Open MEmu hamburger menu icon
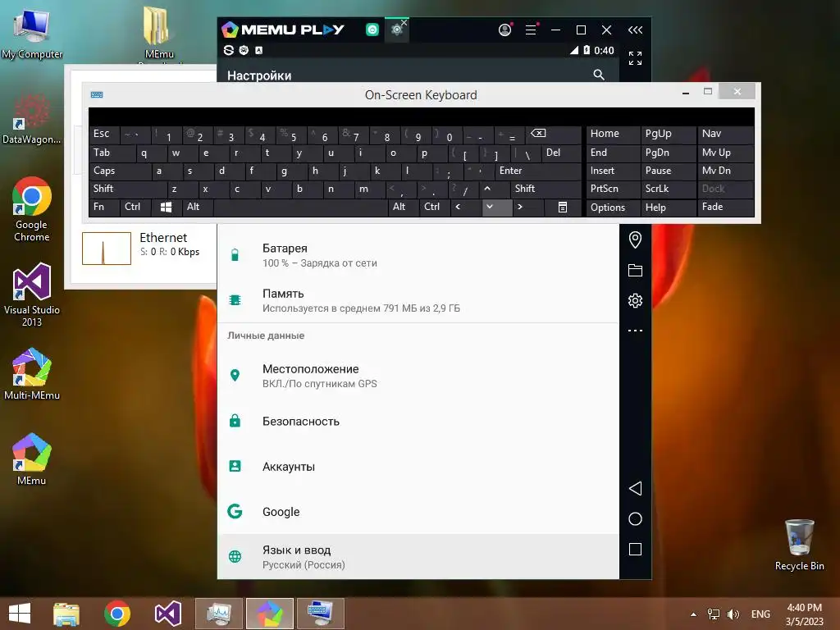This screenshot has width=840, height=630. click(x=531, y=30)
